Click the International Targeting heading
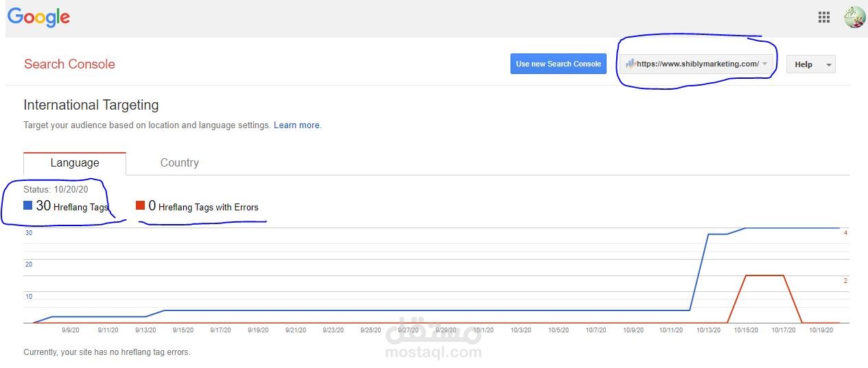Image resolution: width=868 pixels, height=368 pixels. pyautogui.click(x=91, y=105)
